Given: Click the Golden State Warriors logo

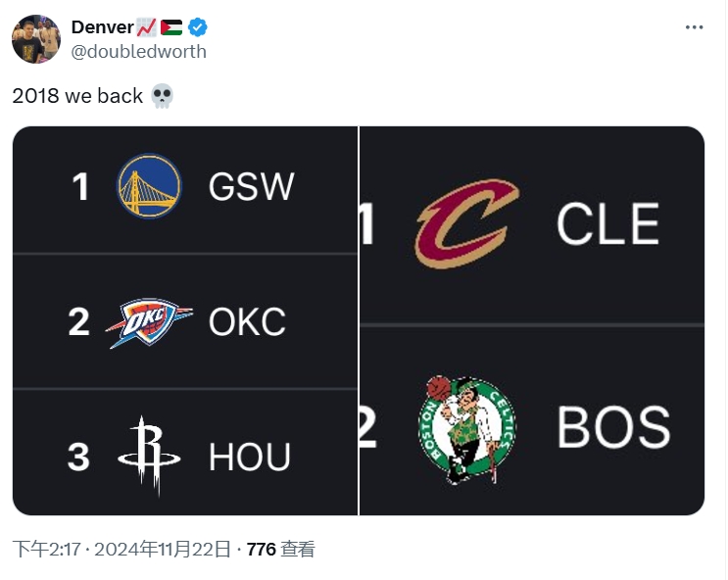Looking at the screenshot, I should (149, 186).
